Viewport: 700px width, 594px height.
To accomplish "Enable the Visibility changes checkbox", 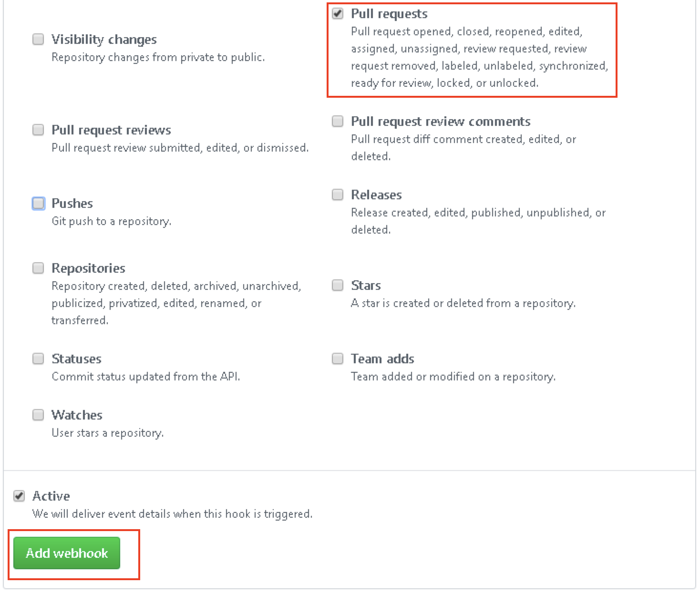I will pos(38,39).
